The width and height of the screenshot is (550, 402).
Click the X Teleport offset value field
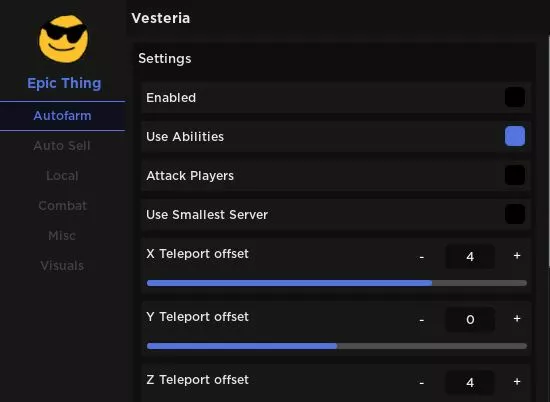click(470, 256)
